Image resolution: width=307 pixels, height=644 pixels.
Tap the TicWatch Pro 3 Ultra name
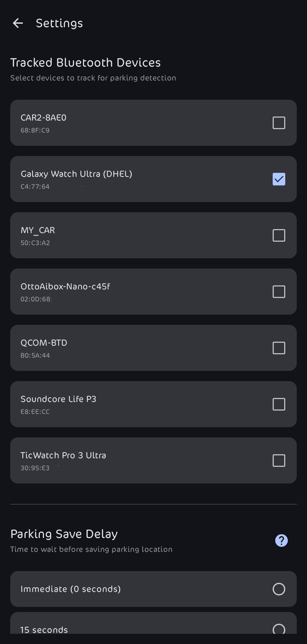click(63, 455)
